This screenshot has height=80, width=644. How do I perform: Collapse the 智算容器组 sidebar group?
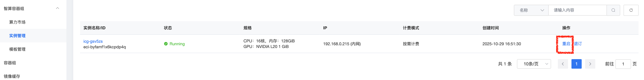pyautogui.click(x=58, y=8)
